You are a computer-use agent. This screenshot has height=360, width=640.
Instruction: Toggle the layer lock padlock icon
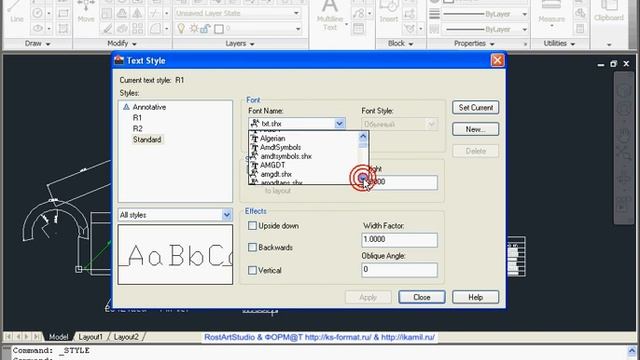click(205, 29)
